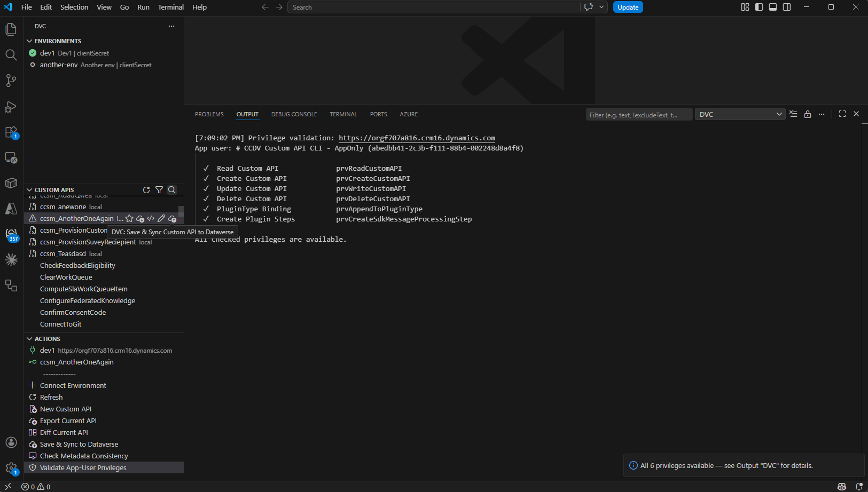Click Connect Environment action
Image resolution: width=868 pixels, height=492 pixels.
click(x=73, y=385)
